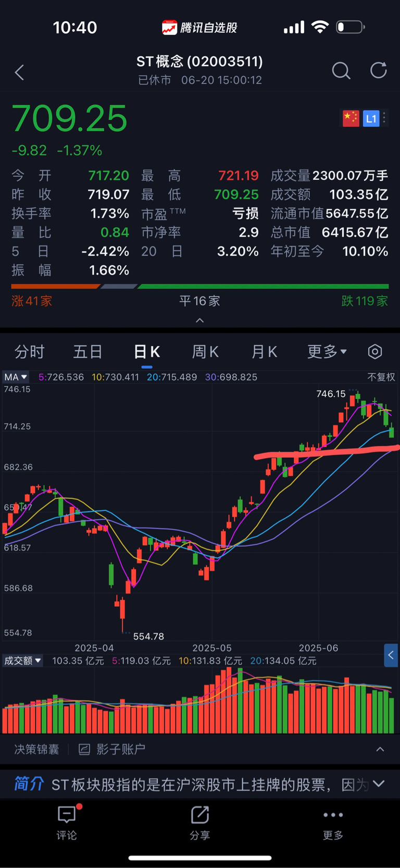The image size is (400, 868).
Task: Switch to the 分时 tab
Action: click(30, 352)
